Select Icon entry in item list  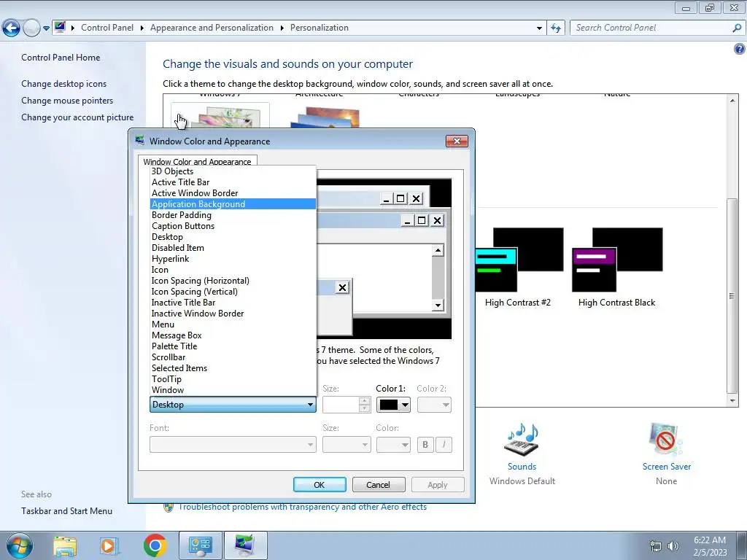coord(233,270)
